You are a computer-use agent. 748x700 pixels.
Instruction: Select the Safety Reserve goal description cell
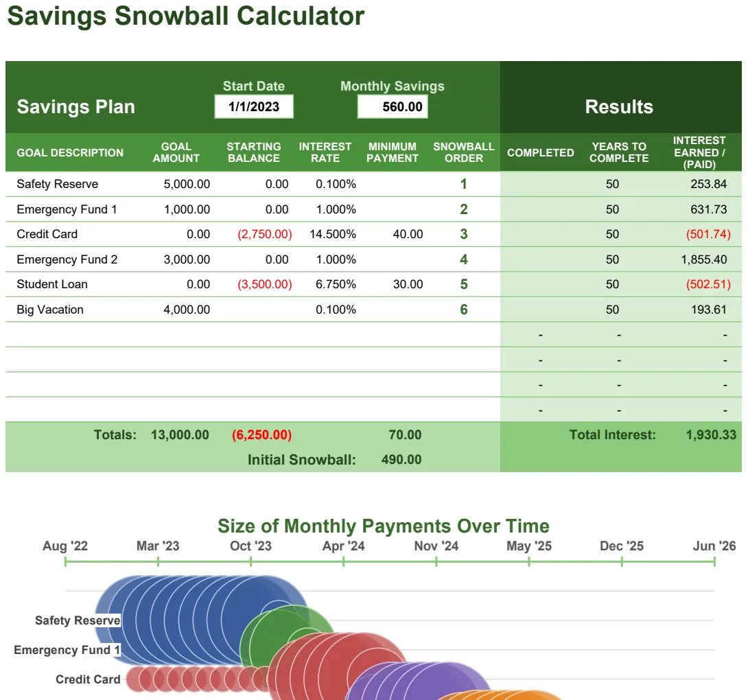57,184
